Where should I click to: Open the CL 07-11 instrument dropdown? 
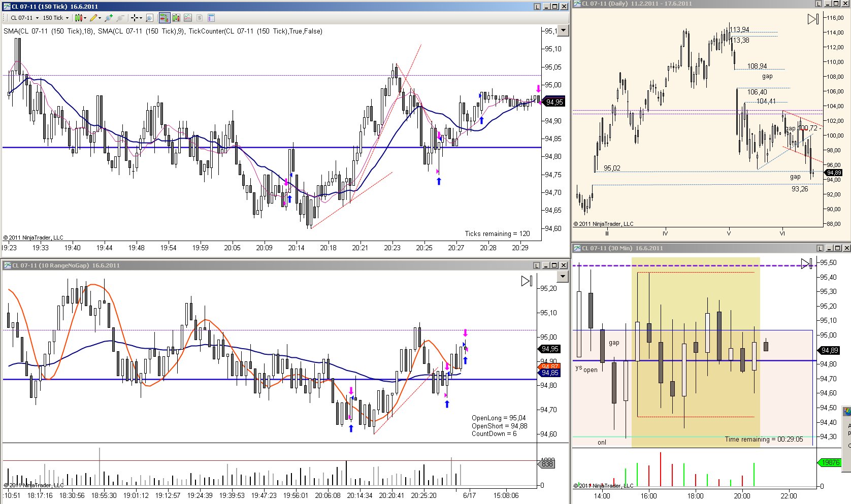pyautogui.click(x=24, y=18)
